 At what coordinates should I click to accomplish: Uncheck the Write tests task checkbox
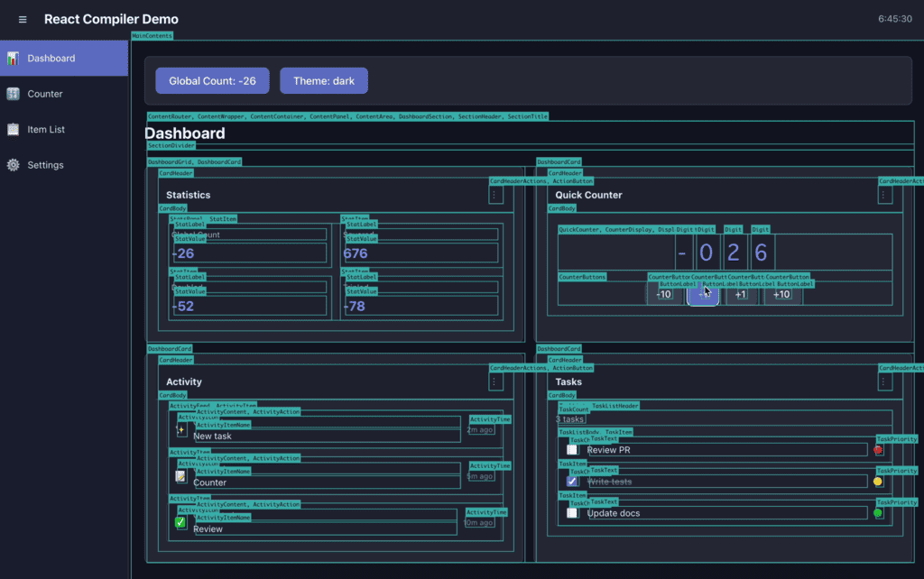coord(572,481)
